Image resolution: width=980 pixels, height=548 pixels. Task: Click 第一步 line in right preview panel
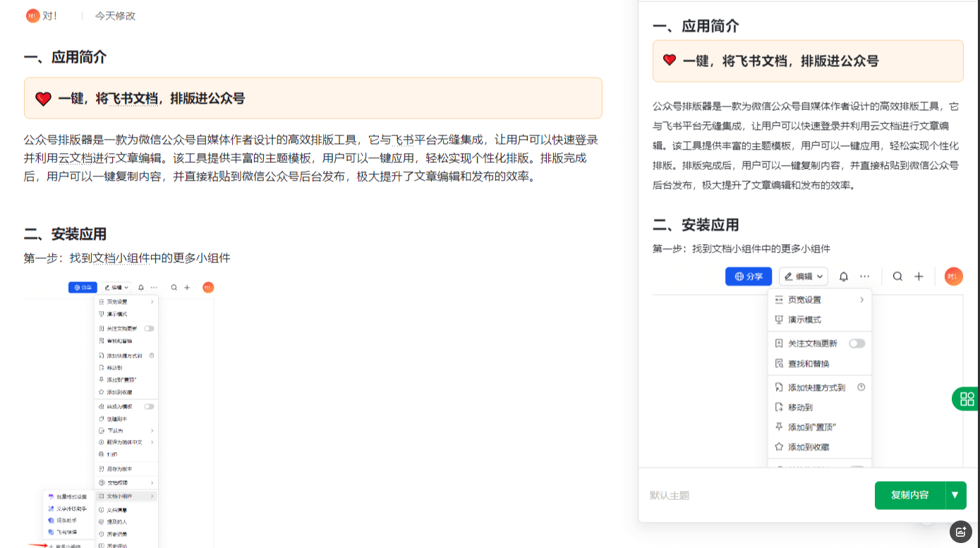pyautogui.click(x=742, y=249)
